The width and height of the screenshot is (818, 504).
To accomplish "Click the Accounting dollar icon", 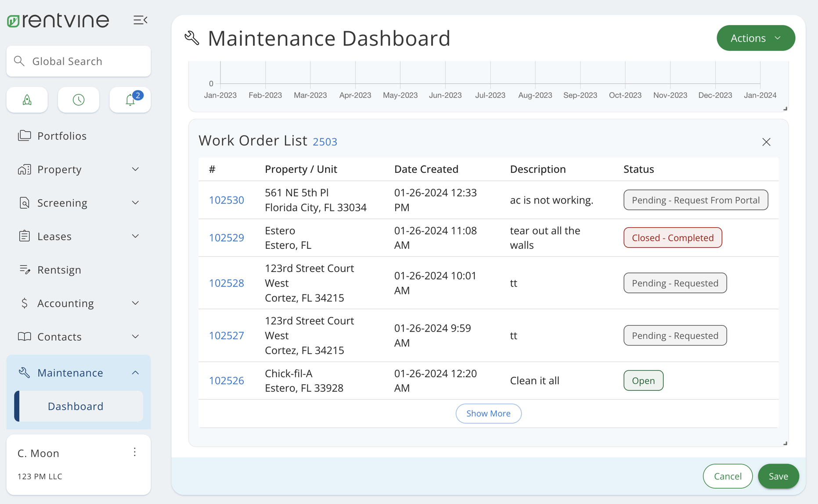I will (x=25, y=303).
